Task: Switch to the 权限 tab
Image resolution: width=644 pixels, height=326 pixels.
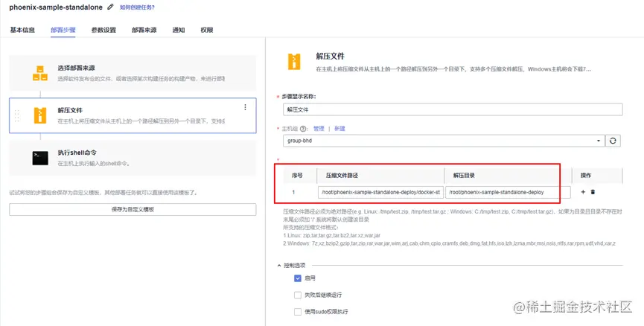Action: pyautogui.click(x=206, y=30)
